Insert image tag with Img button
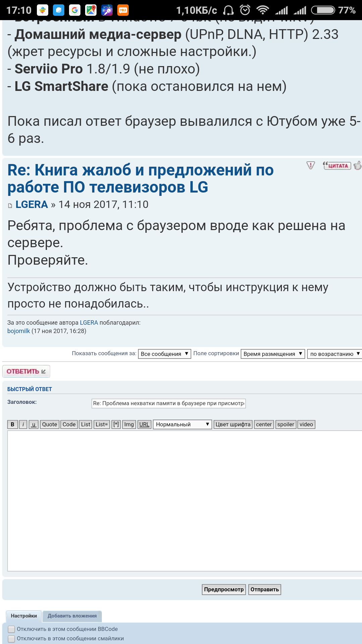Image resolution: width=362 pixels, height=644 pixels. point(129,424)
